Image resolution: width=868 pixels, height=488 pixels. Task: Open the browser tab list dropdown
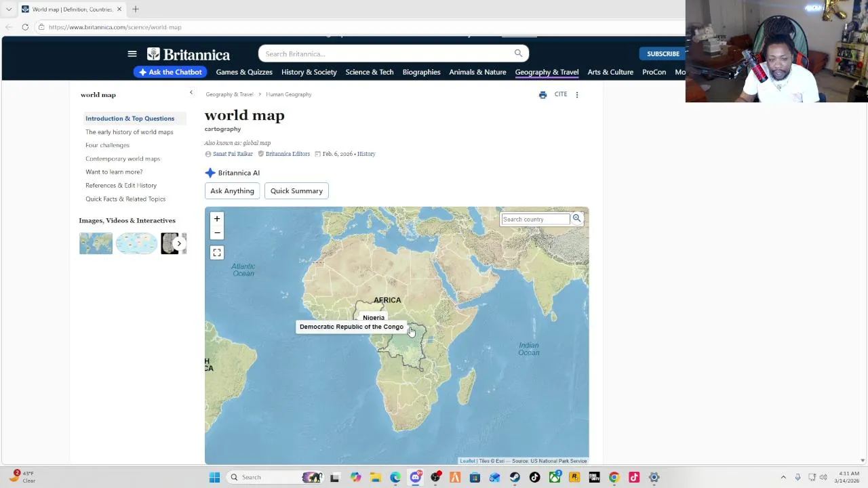9,9
